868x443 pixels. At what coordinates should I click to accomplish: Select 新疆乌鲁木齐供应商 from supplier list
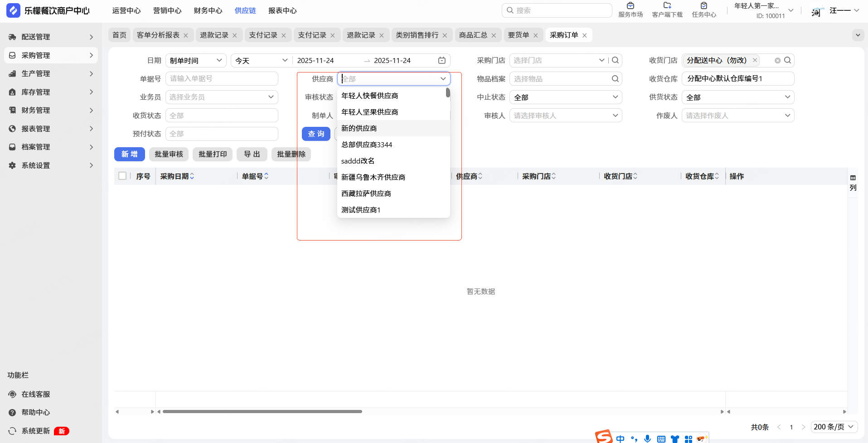[x=373, y=177]
